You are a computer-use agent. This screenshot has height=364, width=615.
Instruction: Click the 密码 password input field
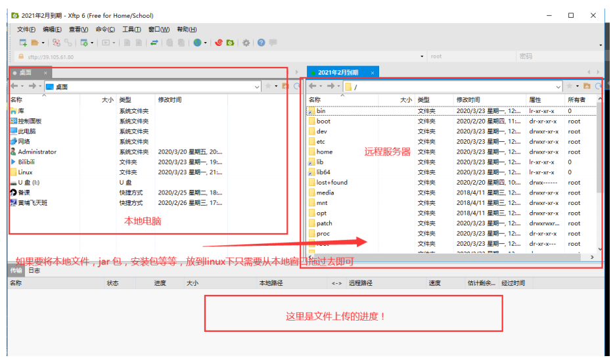coord(558,57)
